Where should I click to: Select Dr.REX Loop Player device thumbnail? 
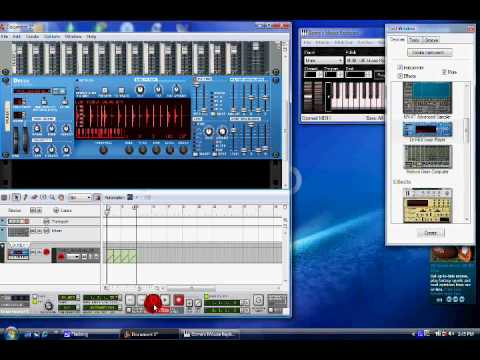tap(427, 130)
